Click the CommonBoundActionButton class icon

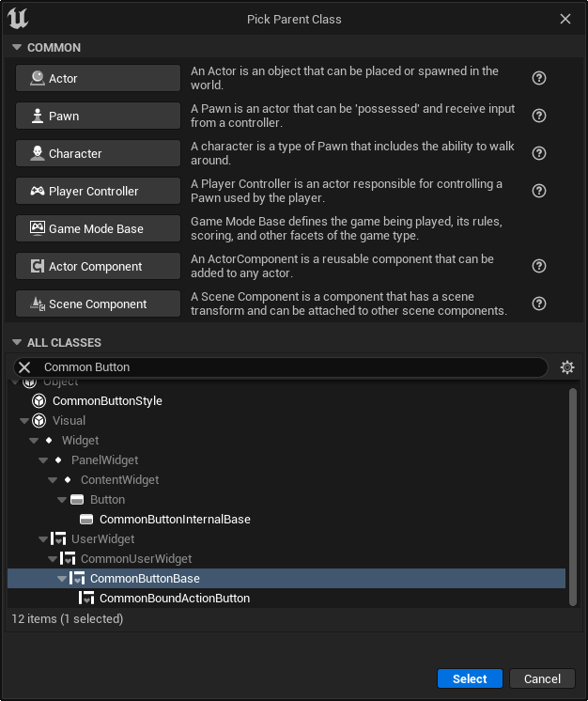[86, 598]
